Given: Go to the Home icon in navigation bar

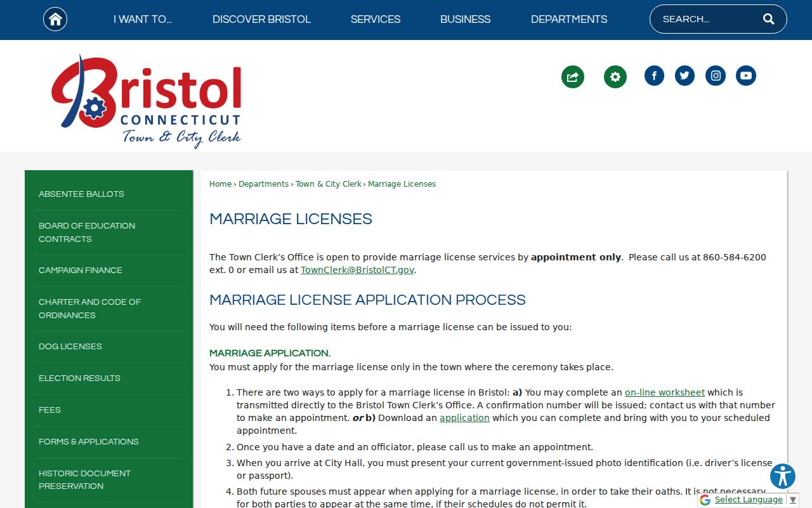Looking at the screenshot, I should click(x=55, y=19).
